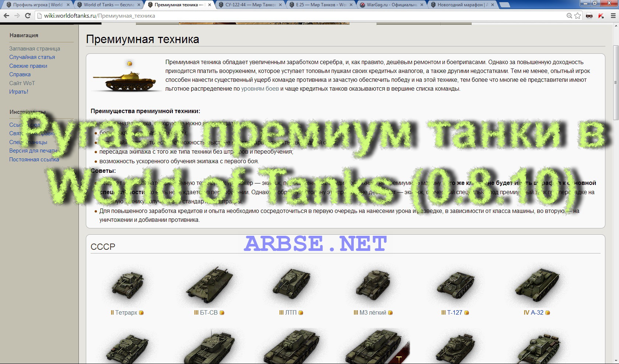Screen dimensions: 619x364
Task: Bookmark this page with the star icon
Action: point(578,15)
